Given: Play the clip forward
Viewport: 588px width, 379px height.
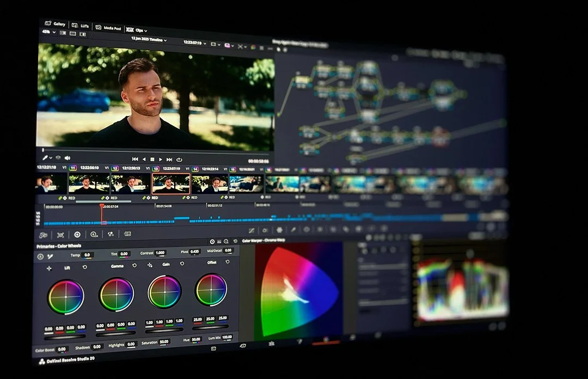Looking at the screenshot, I should point(161,160).
